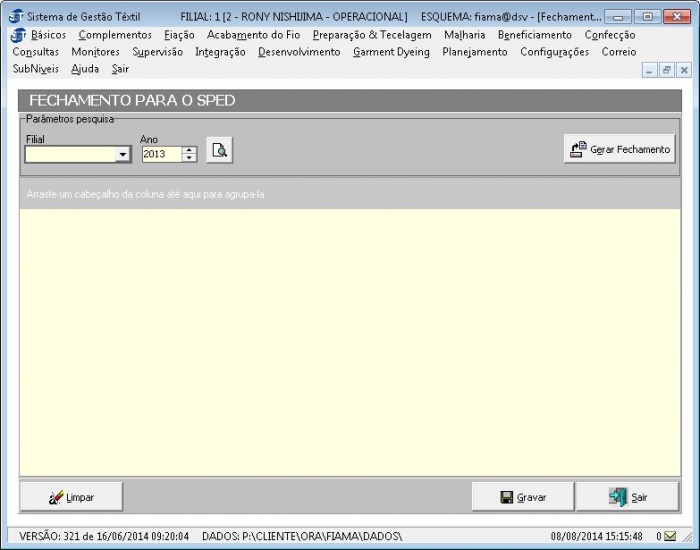Open the mail envelope icon in the status bar
The image size is (700, 550).
click(x=670, y=536)
